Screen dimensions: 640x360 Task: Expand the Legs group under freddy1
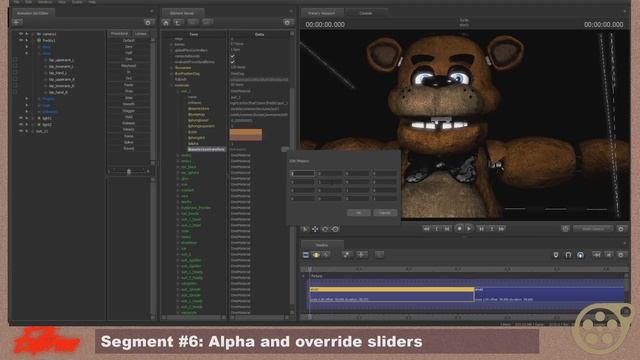pos(40,105)
